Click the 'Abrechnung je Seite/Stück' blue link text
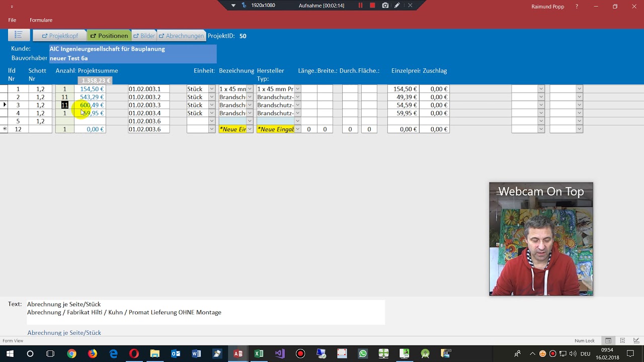Image resolution: width=644 pixels, height=362 pixels. point(64,333)
